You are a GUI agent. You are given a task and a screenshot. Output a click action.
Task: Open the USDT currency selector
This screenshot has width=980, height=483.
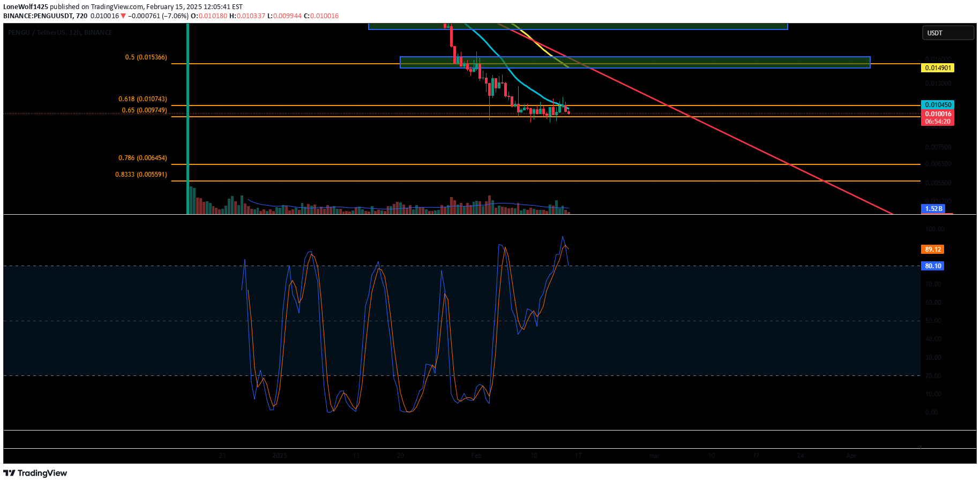coord(947,33)
